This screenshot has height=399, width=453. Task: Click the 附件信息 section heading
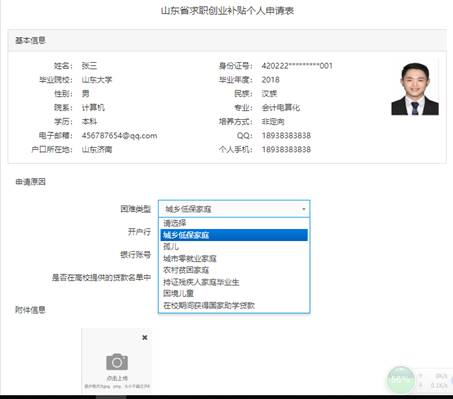coord(30,310)
